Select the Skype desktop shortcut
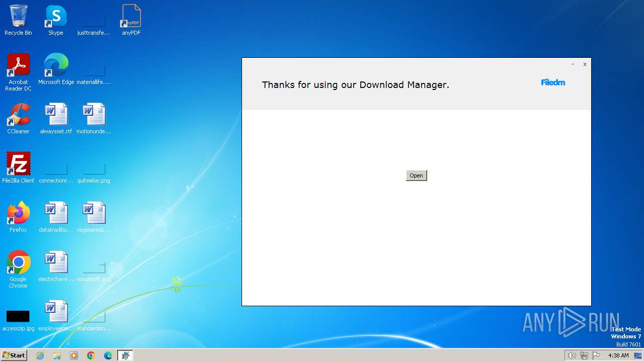Viewport: 644px width, 362px height. point(56,20)
